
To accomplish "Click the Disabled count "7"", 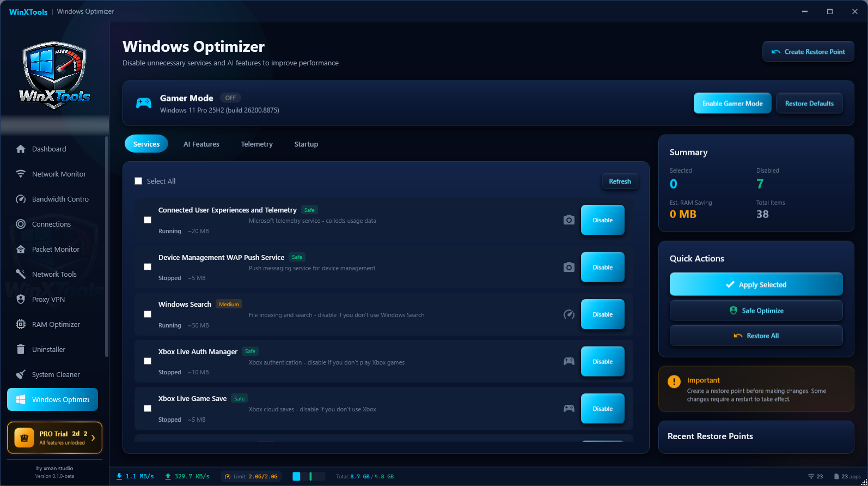I will 760,184.
